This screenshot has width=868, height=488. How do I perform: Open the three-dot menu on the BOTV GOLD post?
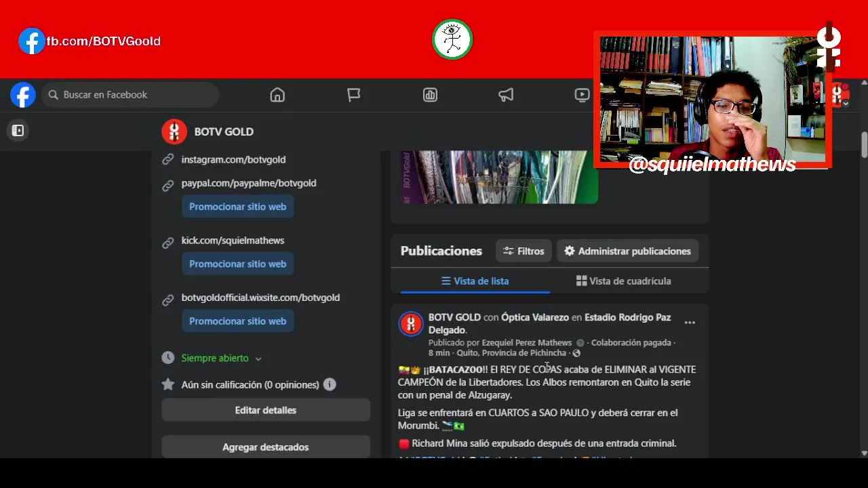coord(690,323)
